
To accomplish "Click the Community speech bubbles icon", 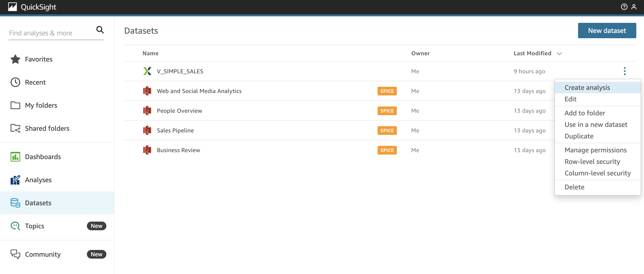I will pyautogui.click(x=15, y=254).
